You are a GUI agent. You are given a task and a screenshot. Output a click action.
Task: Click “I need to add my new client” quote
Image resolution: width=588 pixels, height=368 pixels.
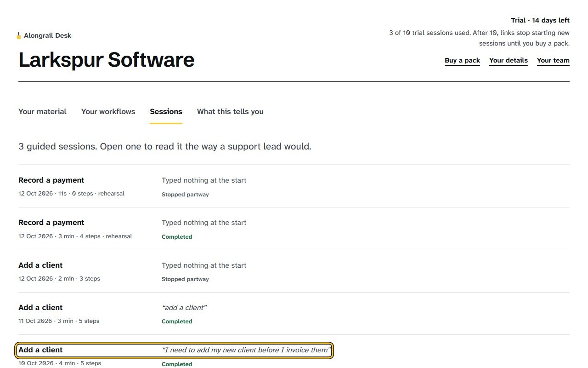pyautogui.click(x=247, y=350)
